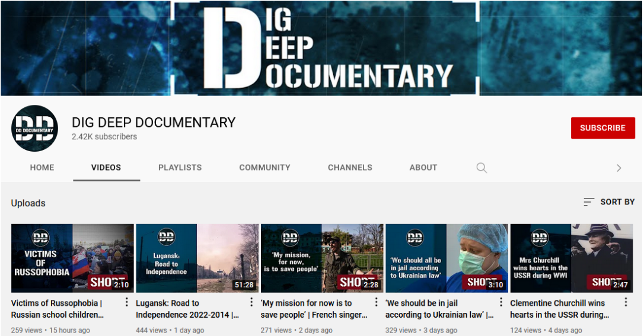This screenshot has width=644, height=336.
Task: Play the Victims of Russophobia thumbnail
Action: [72, 258]
